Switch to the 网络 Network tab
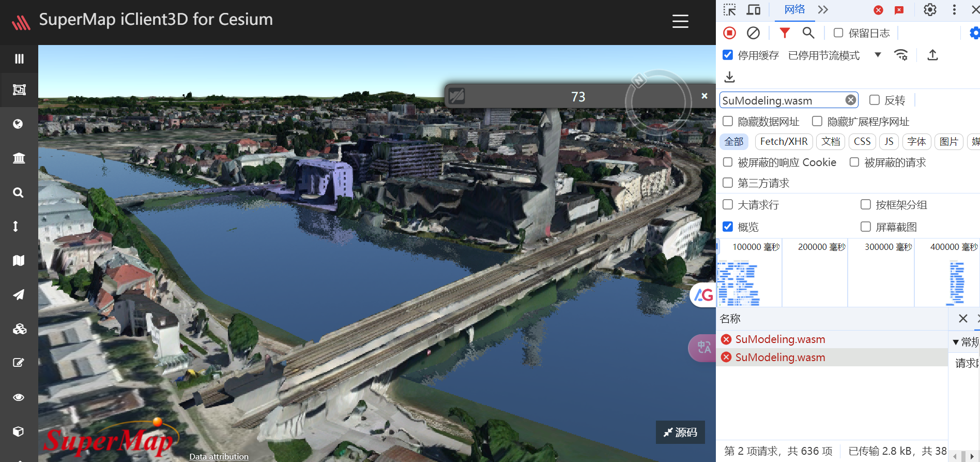This screenshot has width=980, height=462. coord(794,9)
